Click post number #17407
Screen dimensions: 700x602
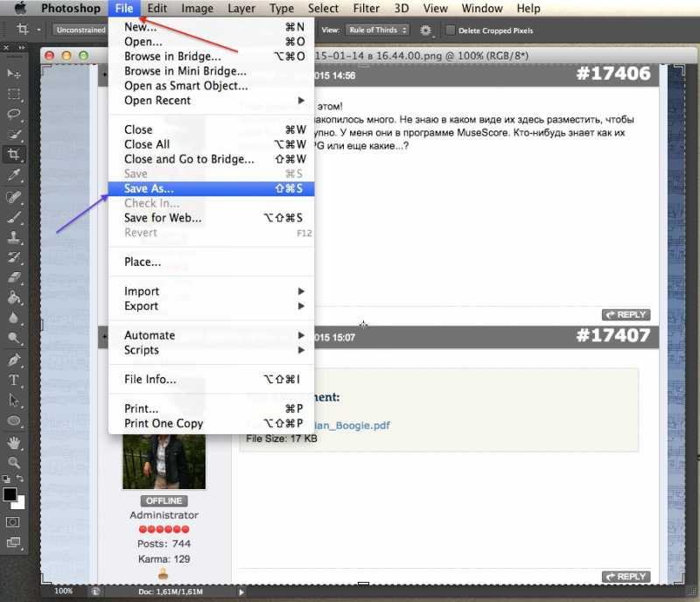click(x=613, y=335)
